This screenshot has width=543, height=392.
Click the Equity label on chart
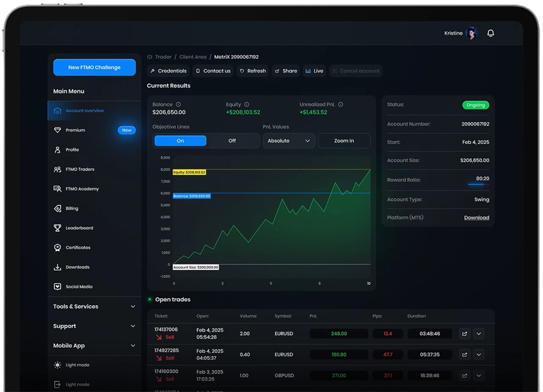click(189, 172)
